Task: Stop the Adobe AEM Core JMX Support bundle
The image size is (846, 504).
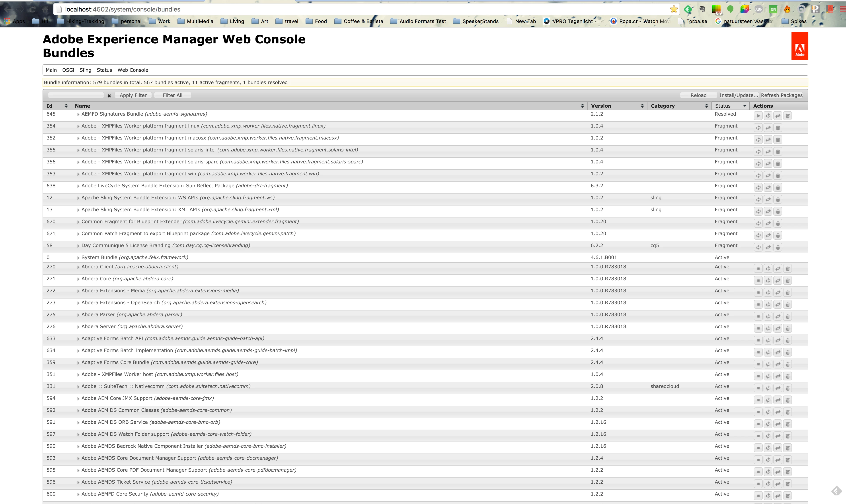Action: click(x=758, y=400)
